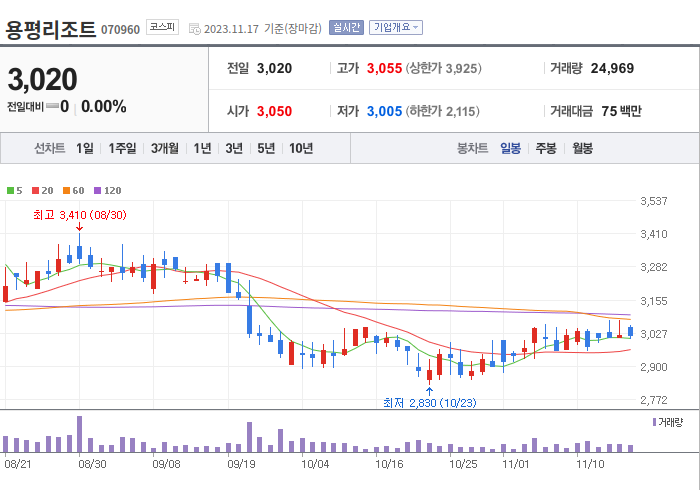Click the 시가 value 3,050
This screenshot has width=700, height=490.
point(274,111)
